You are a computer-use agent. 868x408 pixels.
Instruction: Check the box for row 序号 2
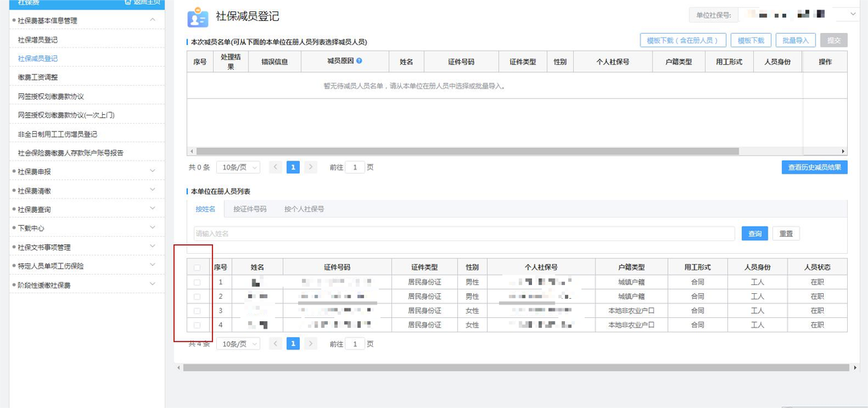pos(197,297)
